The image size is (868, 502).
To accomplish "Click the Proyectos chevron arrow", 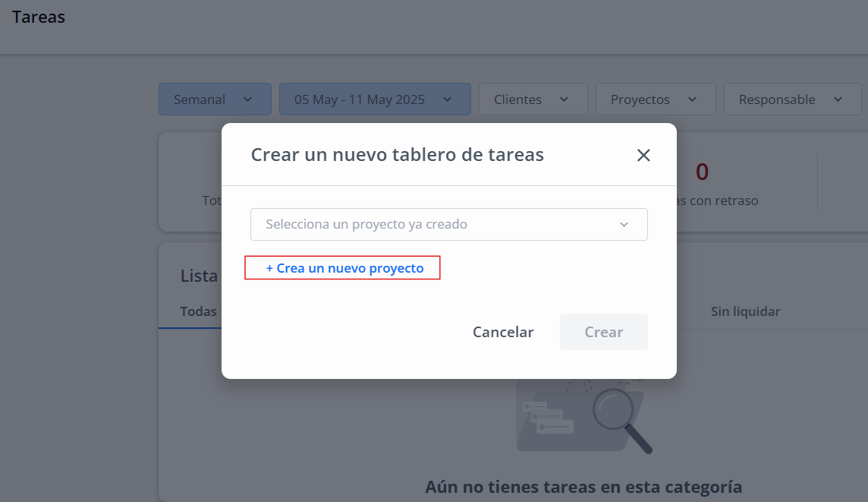I will (692, 99).
